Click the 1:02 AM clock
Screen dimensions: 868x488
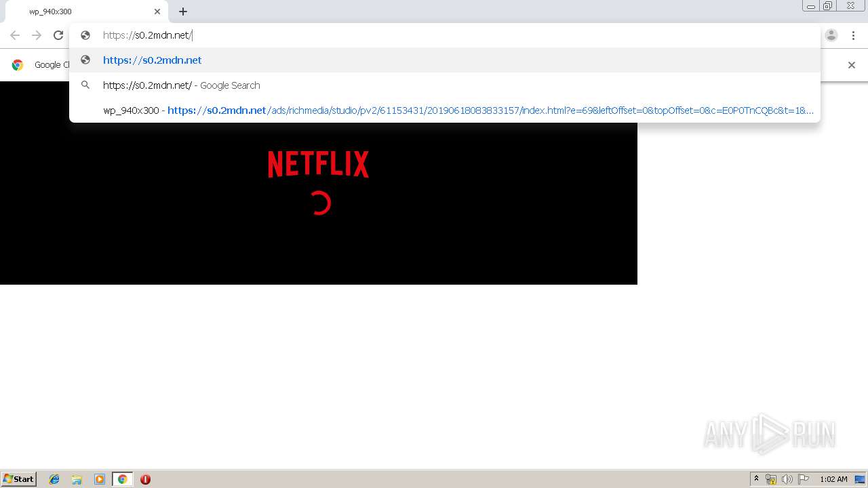point(833,479)
